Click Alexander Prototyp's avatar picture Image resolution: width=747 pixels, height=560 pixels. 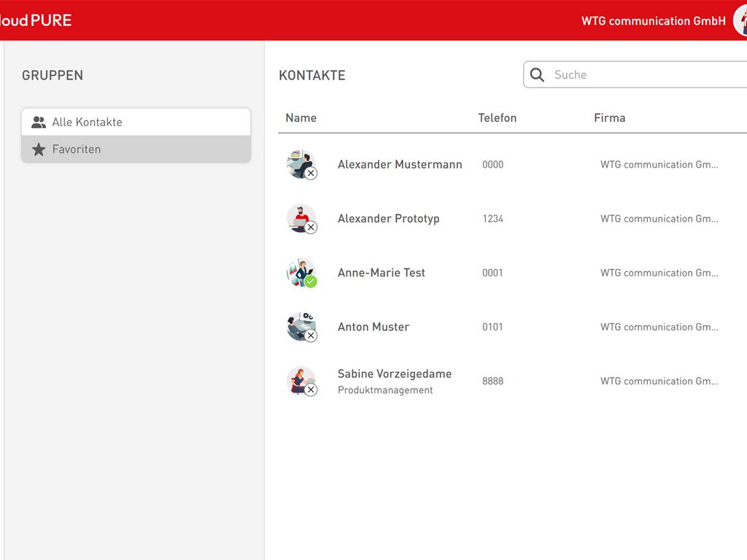(301, 218)
